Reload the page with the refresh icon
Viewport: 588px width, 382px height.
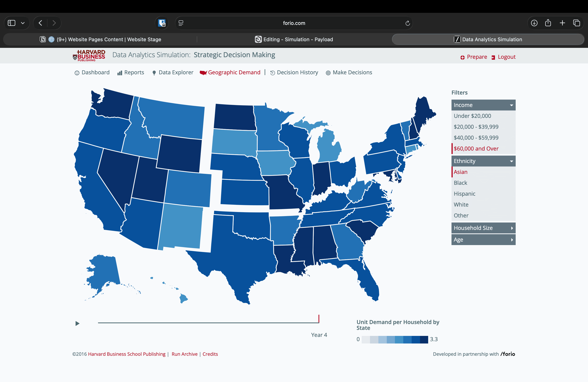(x=407, y=23)
